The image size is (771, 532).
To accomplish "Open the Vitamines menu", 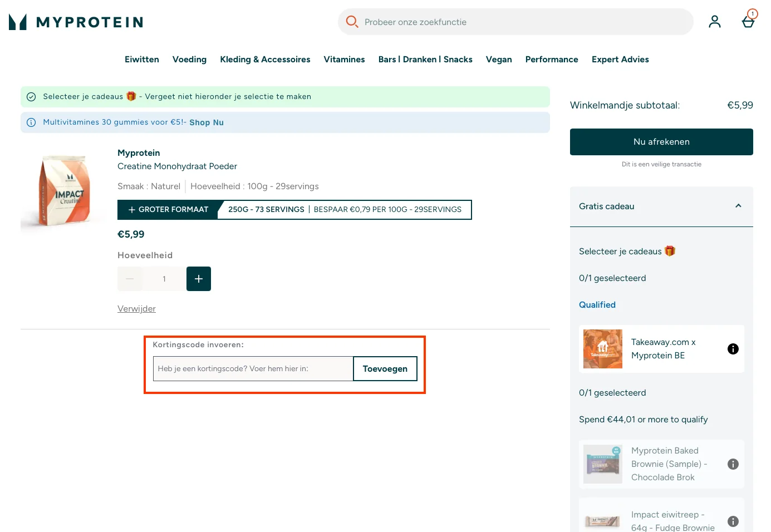I will click(x=344, y=60).
